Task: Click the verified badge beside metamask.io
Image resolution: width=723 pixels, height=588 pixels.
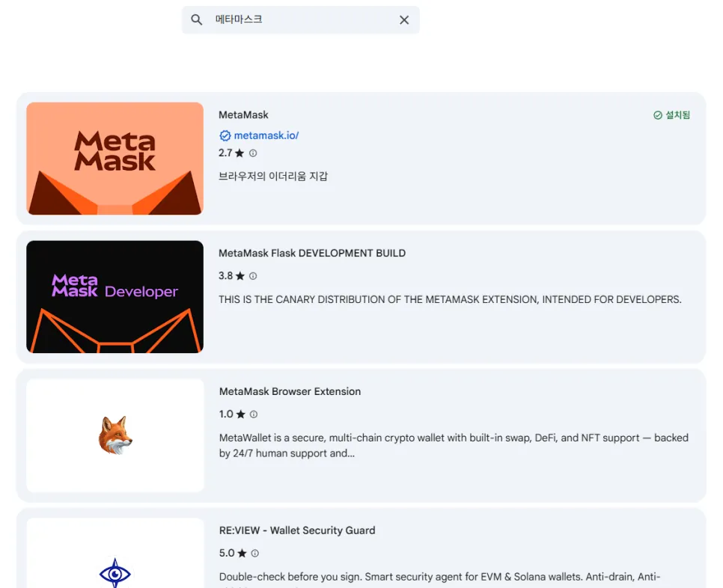Action: pos(225,135)
